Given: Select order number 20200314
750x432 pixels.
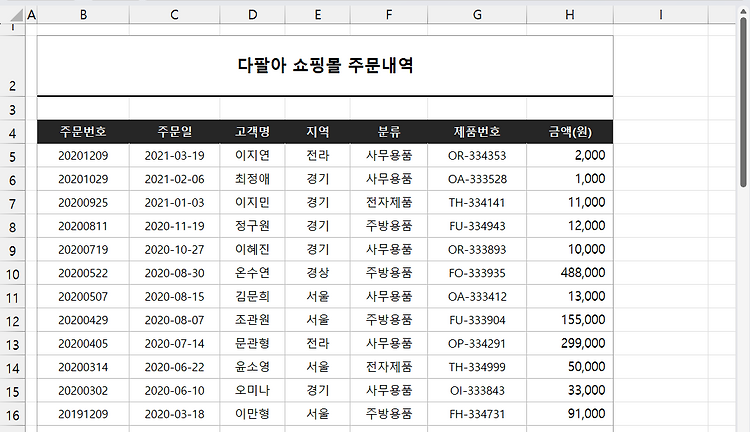Looking at the screenshot, I should pos(83,367).
